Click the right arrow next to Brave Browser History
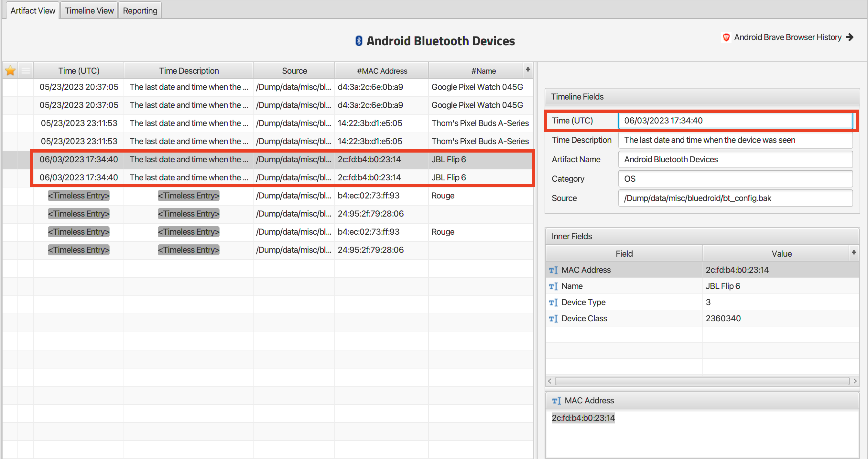Screen dimensions: 868x459 (850, 37)
